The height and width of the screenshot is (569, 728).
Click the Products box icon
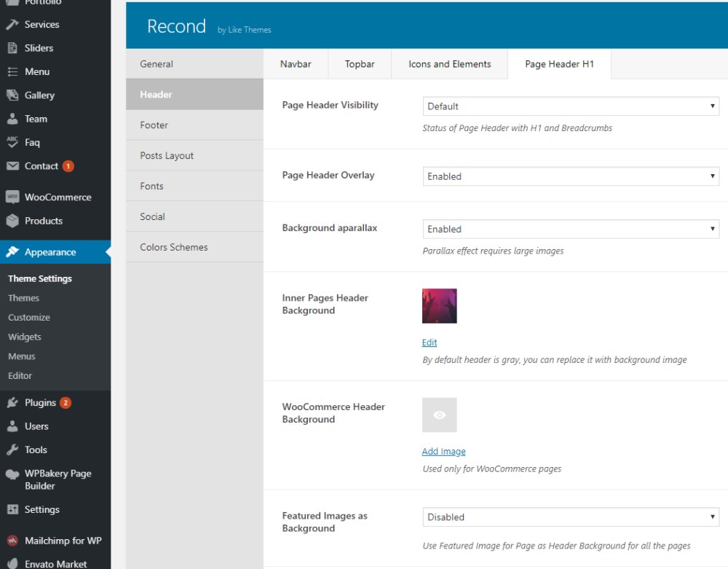[x=12, y=221]
